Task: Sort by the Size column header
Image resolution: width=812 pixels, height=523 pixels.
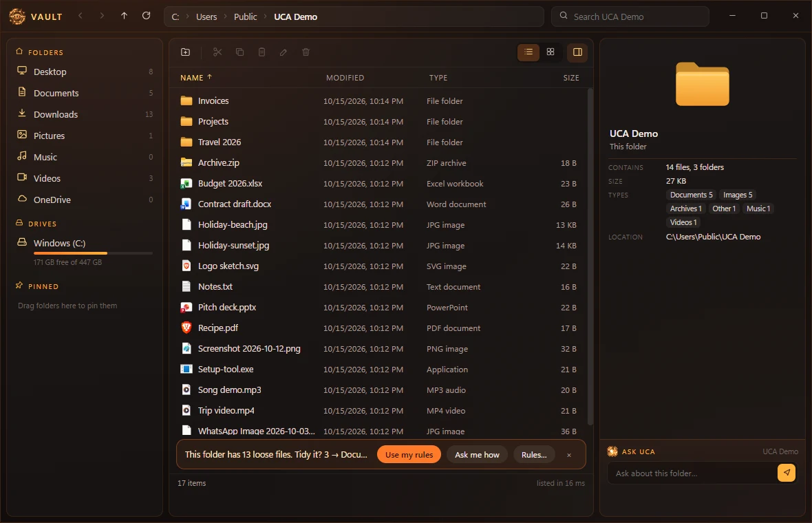Action: 571,78
